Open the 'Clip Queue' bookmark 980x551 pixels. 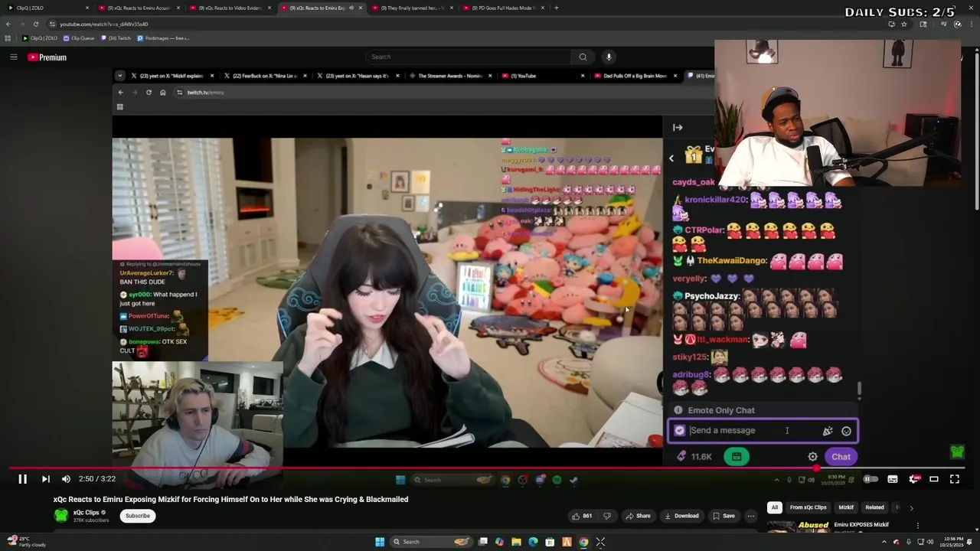pos(79,37)
